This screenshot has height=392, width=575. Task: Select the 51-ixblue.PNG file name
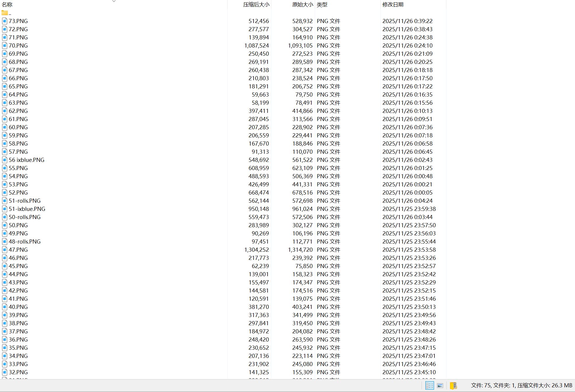[x=27, y=209]
